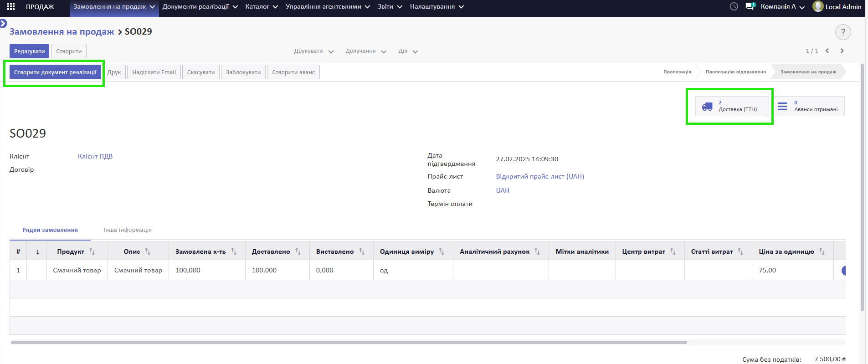Screen dimensions: 868x364
Task: Click the 0,000 invoiced quantity cell
Action: [x=341, y=270]
